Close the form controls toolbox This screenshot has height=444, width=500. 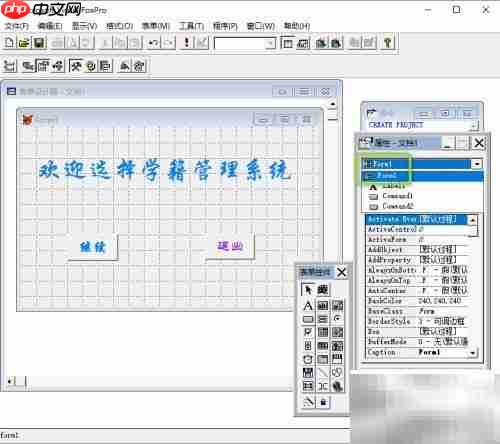[x=341, y=272]
